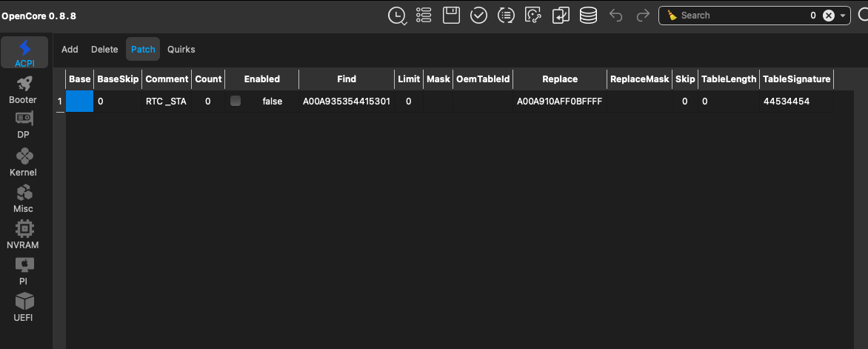This screenshot has width=868, height=349.
Task: Click the BaseSkip column header
Action: click(x=118, y=79)
